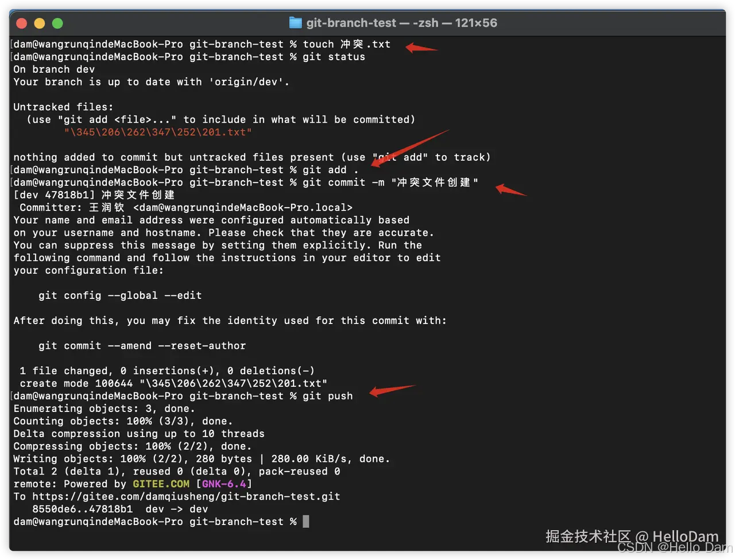This screenshot has width=735, height=560.
Task: Click the 'touch 冲突.txt' command text
Action: (x=347, y=44)
